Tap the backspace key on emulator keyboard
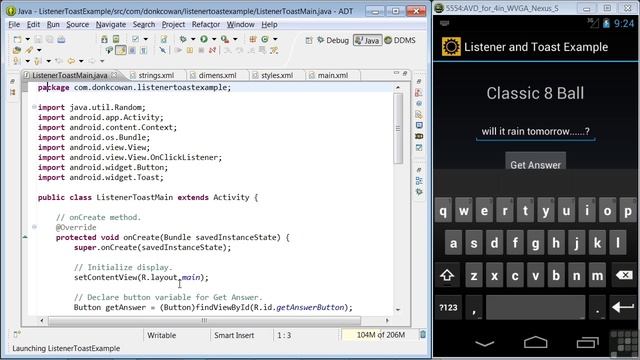 [624, 276]
